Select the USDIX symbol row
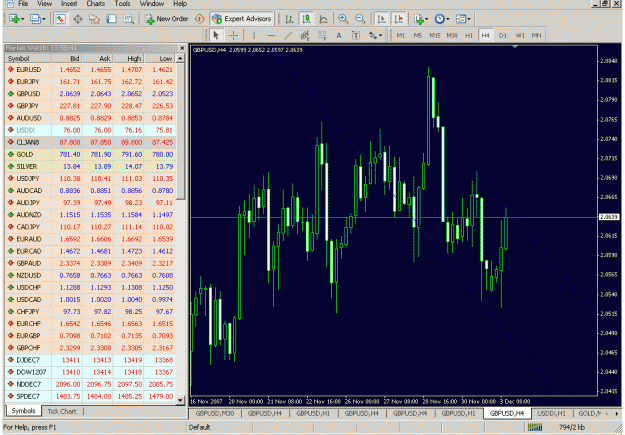Image resolution: width=625 pixels, height=435 pixels. pos(90,130)
